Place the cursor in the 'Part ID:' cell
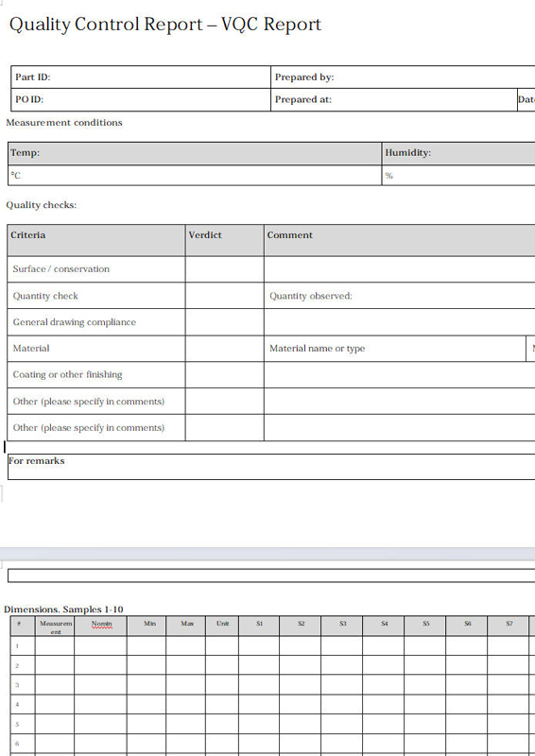This screenshot has height=756, width=535. (141, 77)
